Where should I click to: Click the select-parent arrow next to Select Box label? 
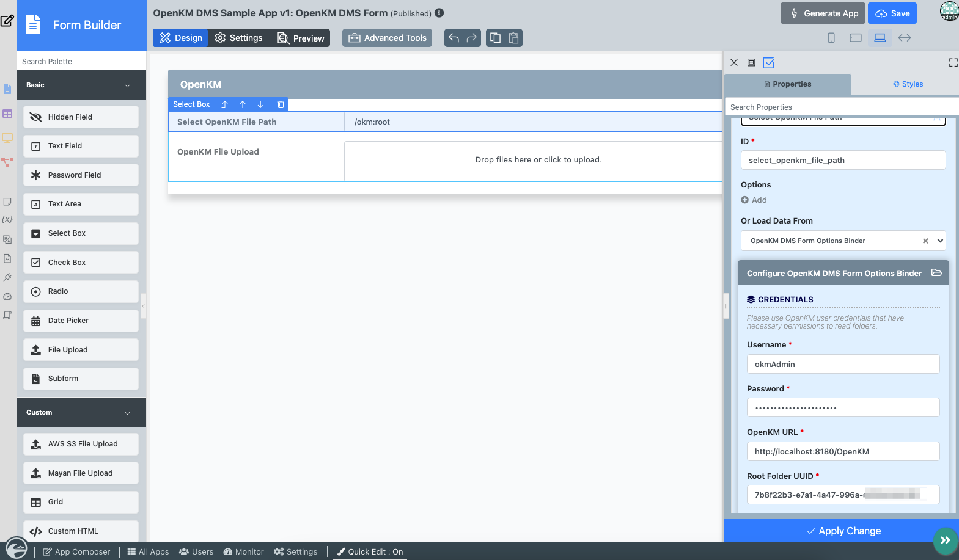tap(224, 104)
